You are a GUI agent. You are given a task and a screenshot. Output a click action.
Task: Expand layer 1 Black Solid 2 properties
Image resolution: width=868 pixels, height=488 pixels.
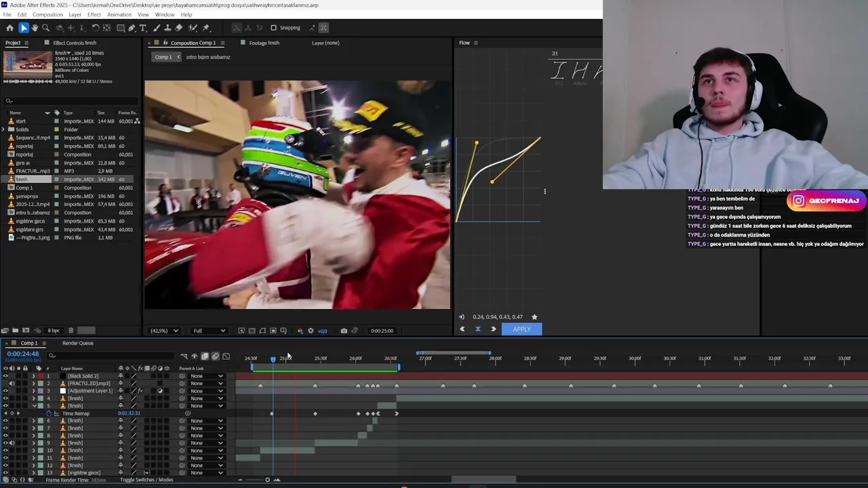[x=33, y=376]
